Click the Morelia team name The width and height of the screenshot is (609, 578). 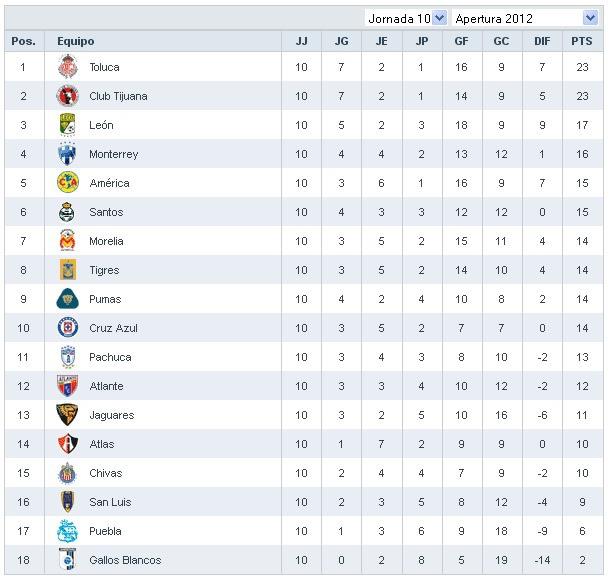[106, 241]
